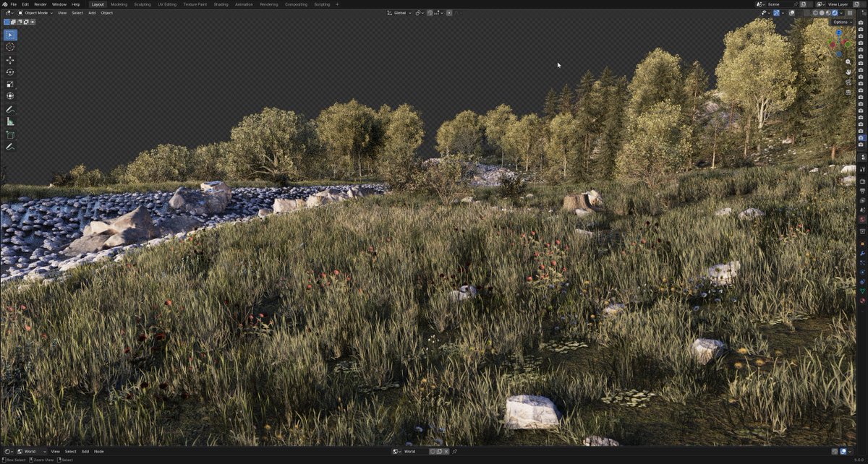Image resolution: width=868 pixels, height=464 pixels.
Task: Open the viewport Select menu
Action: point(77,13)
